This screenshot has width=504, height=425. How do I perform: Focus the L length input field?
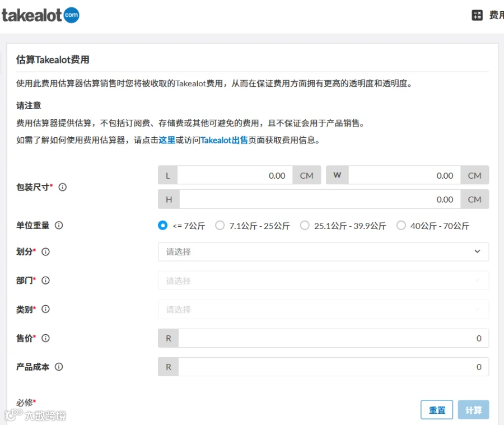pyautogui.click(x=235, y=175)
